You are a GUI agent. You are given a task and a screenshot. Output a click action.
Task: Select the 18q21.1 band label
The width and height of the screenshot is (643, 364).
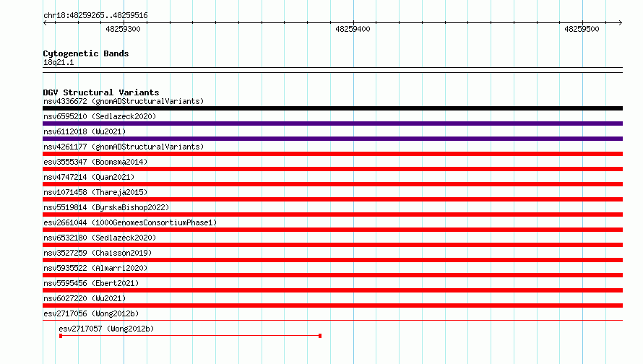[x=59, y=62]
